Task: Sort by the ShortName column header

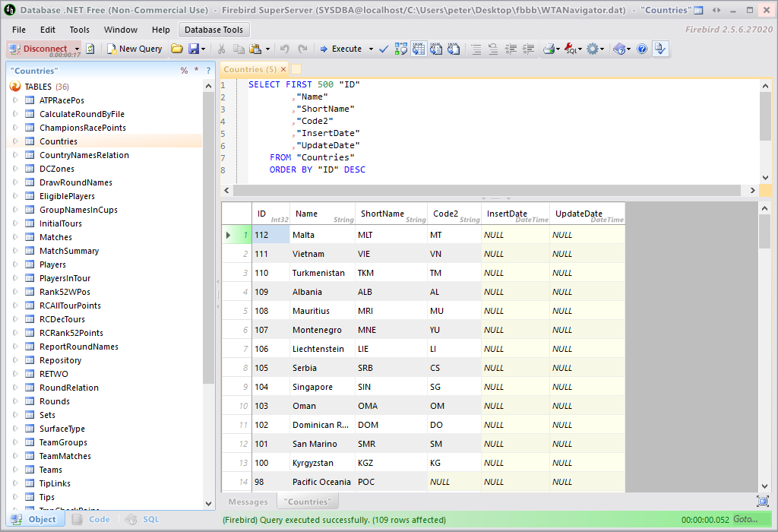Action: tap(391, 214)
